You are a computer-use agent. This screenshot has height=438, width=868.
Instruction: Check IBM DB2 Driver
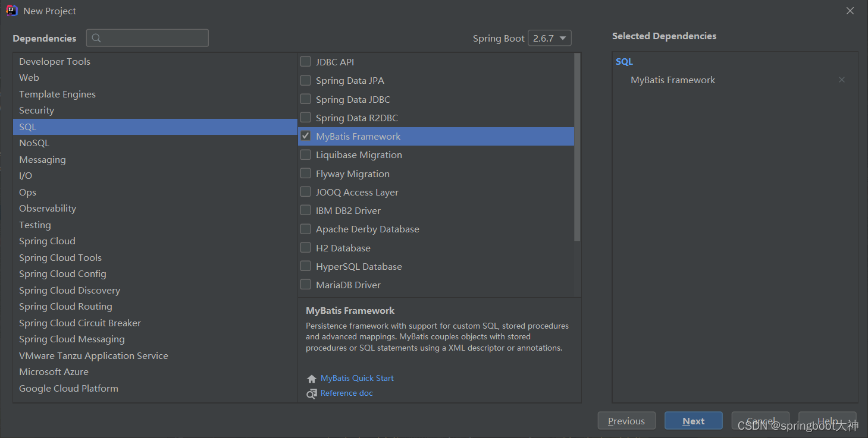(305, 210)
